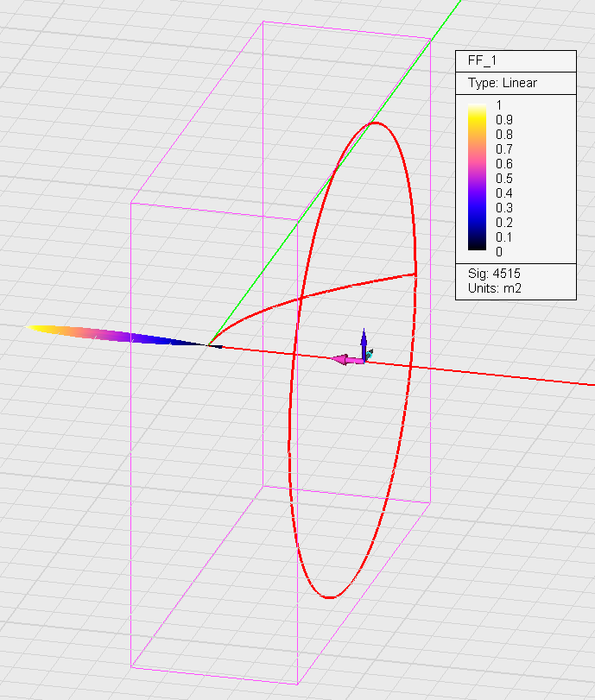Click the 1 label at top of scale
The width and height of the screenshot is (595, 700).
(498, 104)
